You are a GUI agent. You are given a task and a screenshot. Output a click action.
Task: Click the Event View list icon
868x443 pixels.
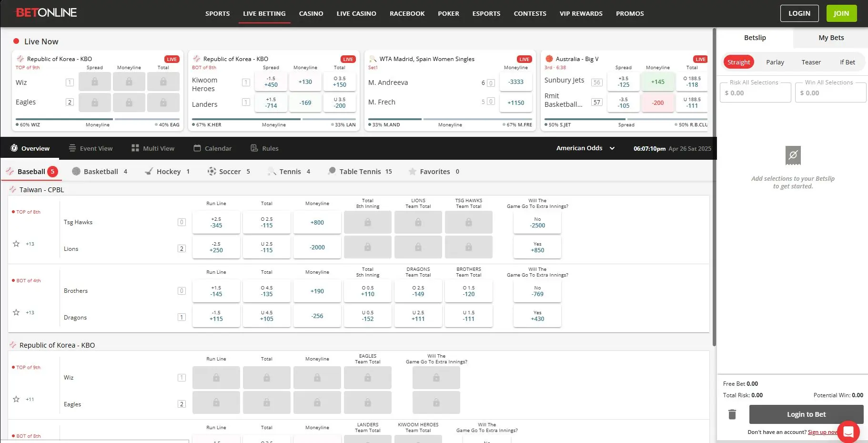(x=72, y=148)
